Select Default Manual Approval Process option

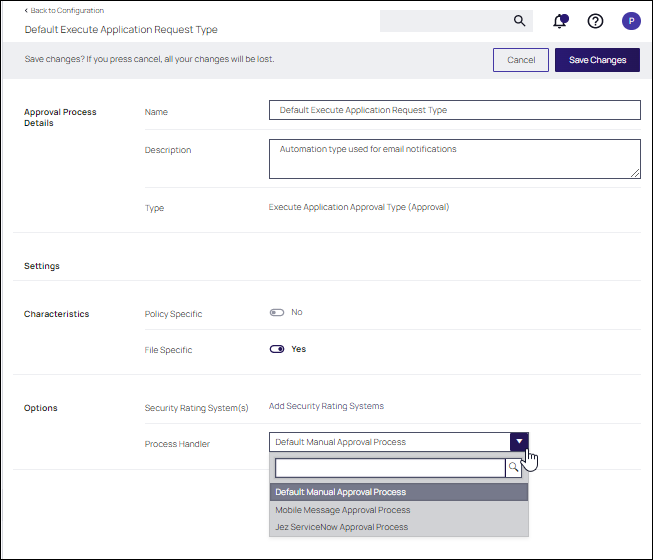click(399, 492)
